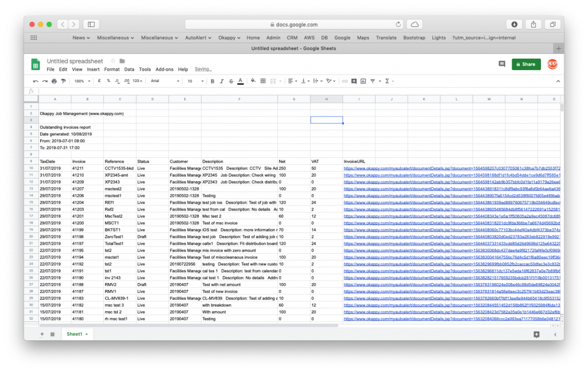Image resolution: width=588 pixels, height=372 pixels.
Task: Show the all sheets list
Action: point(52,334)
